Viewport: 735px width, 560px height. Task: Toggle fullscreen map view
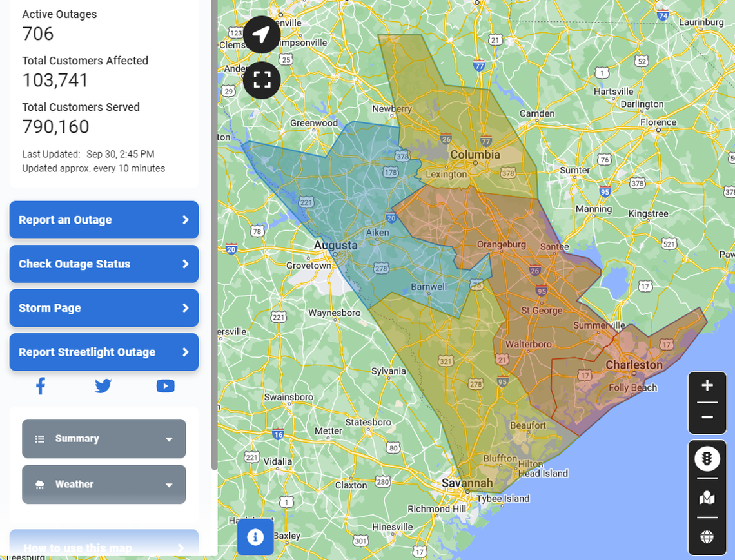click(x=261, y=81)
